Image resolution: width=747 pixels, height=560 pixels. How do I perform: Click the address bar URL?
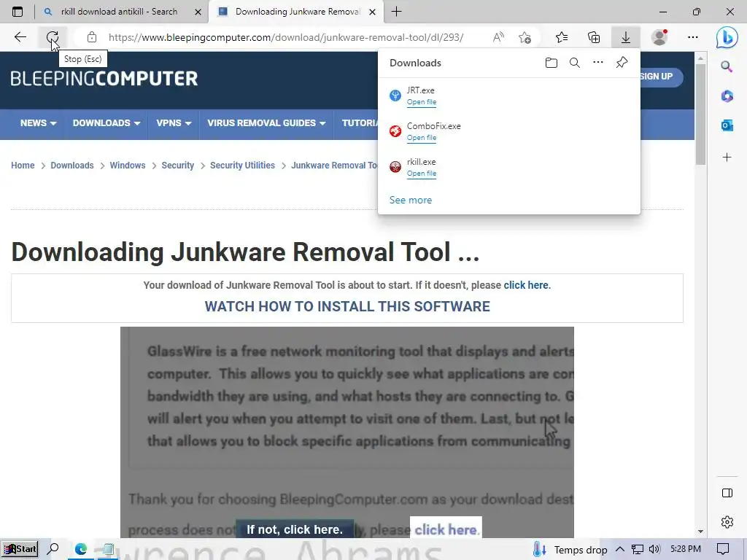pyautogui.click(x=285, y=37)
